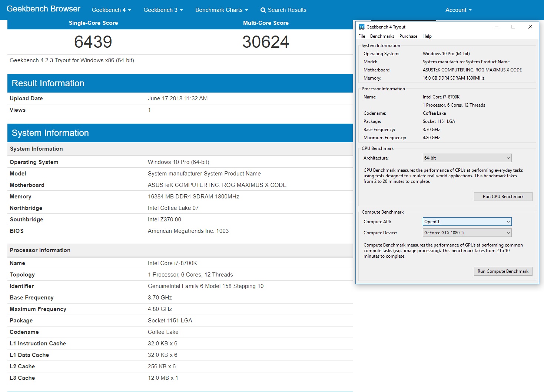Click the processor name 'Intel Core i7-8700K' in browser table
Image resolution: width=544 pixels, height=392 pixels.
point(172,263)
